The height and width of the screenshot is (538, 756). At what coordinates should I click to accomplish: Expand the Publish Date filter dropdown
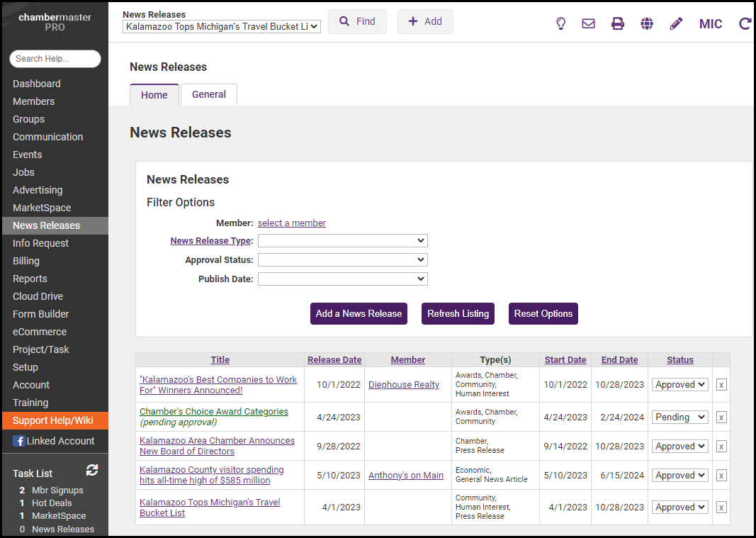[x=342, y=279]
